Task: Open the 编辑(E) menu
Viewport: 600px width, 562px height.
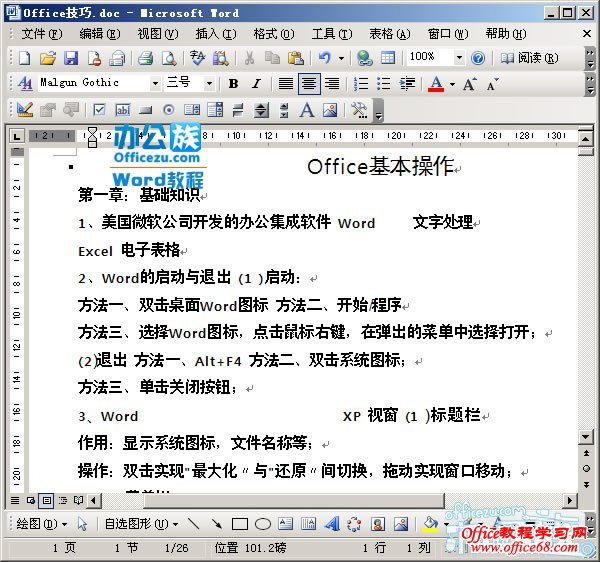Action: pyautogui.click(x=99, y=34)
